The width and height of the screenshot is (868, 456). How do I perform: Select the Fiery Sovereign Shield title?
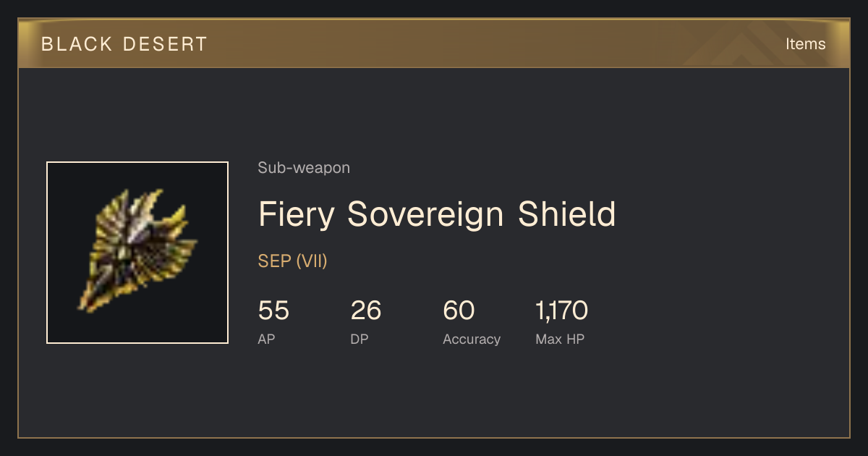tap(437, 215)
